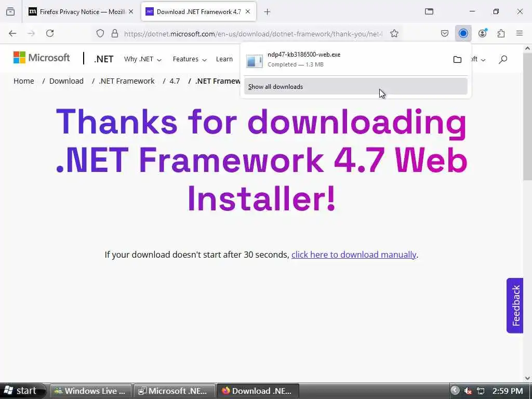Click the dotnet.microsoft.com URL field

(x=253, y=34)
